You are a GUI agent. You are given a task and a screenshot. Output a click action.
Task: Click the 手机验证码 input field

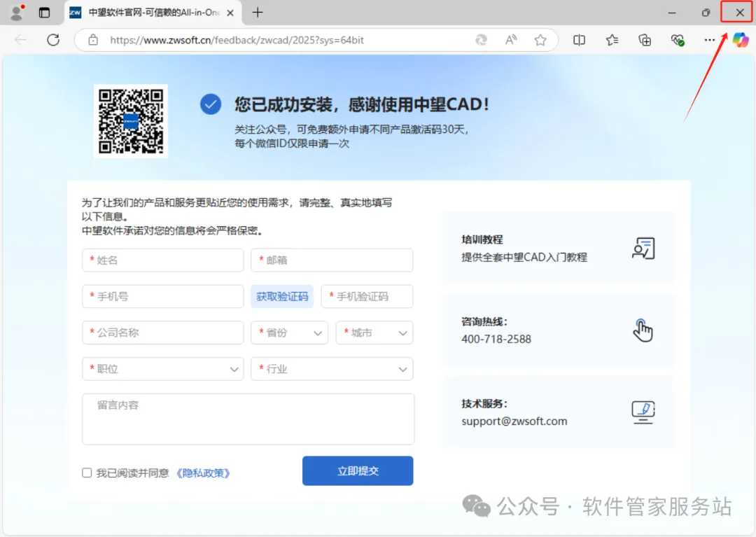pyautogui.click(x=367, y=296)
